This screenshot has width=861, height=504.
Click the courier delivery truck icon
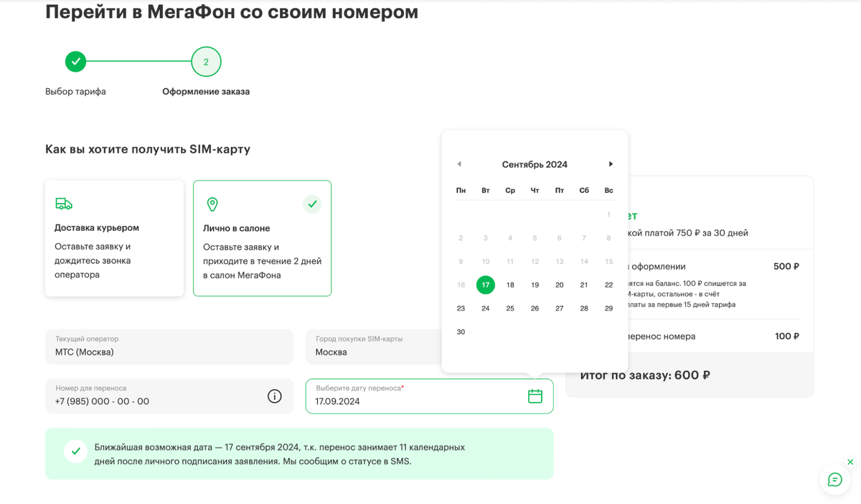point(64,204)
